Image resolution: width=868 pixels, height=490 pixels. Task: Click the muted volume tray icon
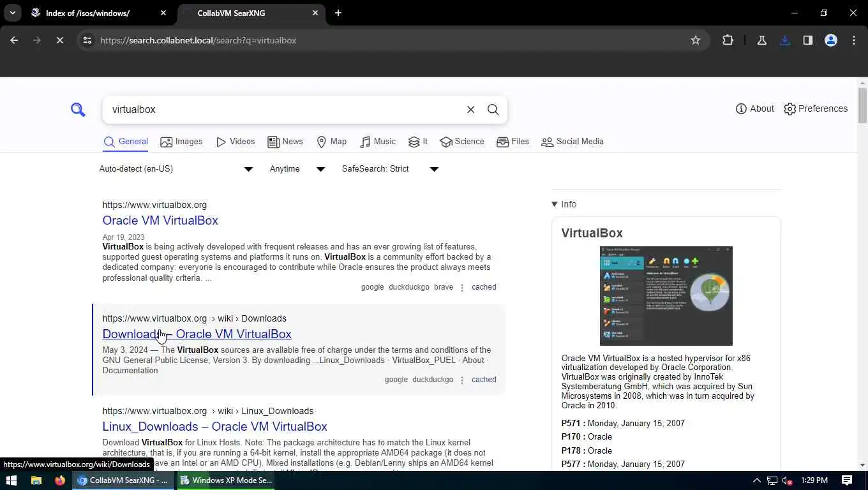[788, 480]
